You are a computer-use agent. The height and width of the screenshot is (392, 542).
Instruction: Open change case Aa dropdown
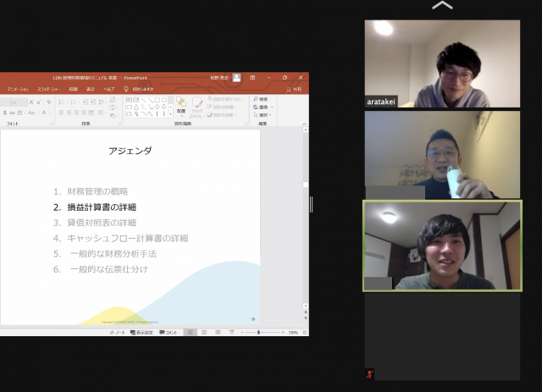[32, 113]
